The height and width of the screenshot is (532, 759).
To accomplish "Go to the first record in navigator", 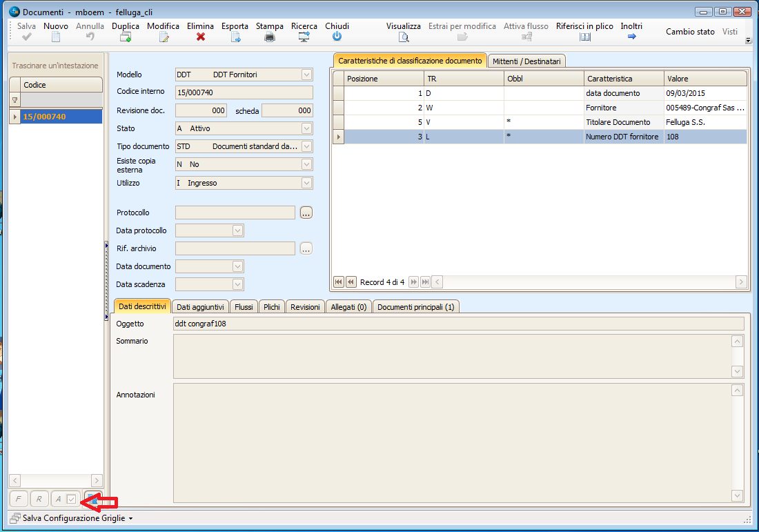I will (339, 282).
